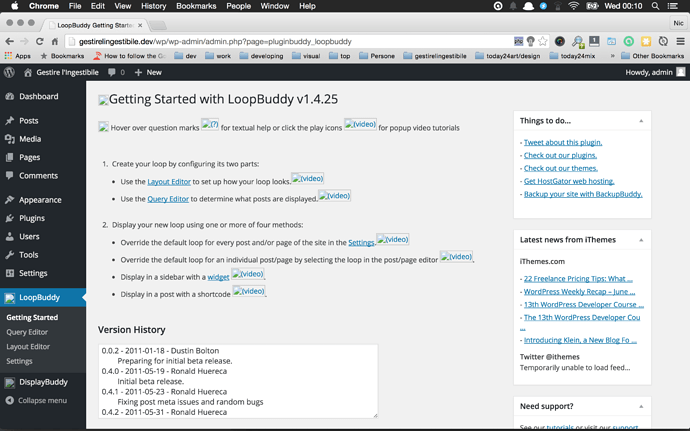This screenshot has width=690, height=431.
Task: Click the browser home icon
Action: coord(55,41)
